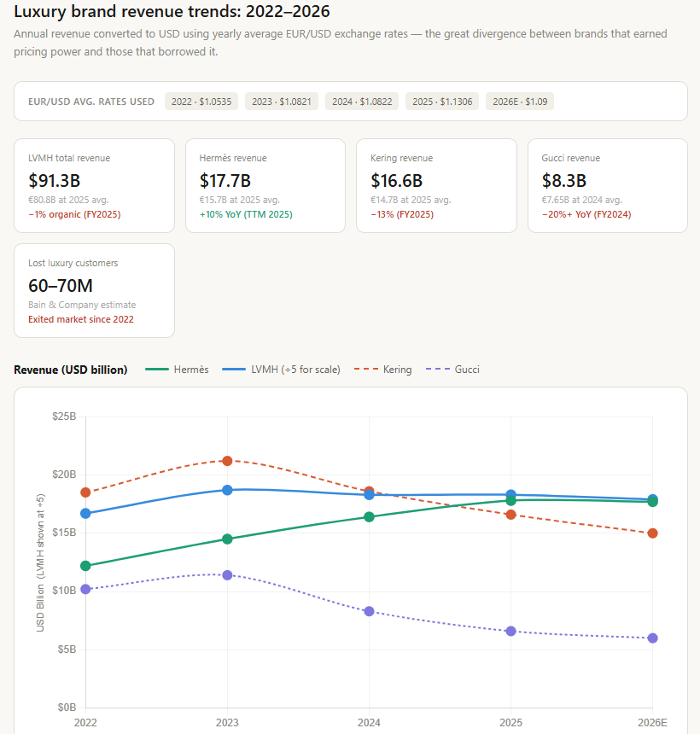Image resolution: width=700 pixels, height=734 pixels.
Task: Click the 2025 · $1.1306 rate chip
Action: point(442,102)
